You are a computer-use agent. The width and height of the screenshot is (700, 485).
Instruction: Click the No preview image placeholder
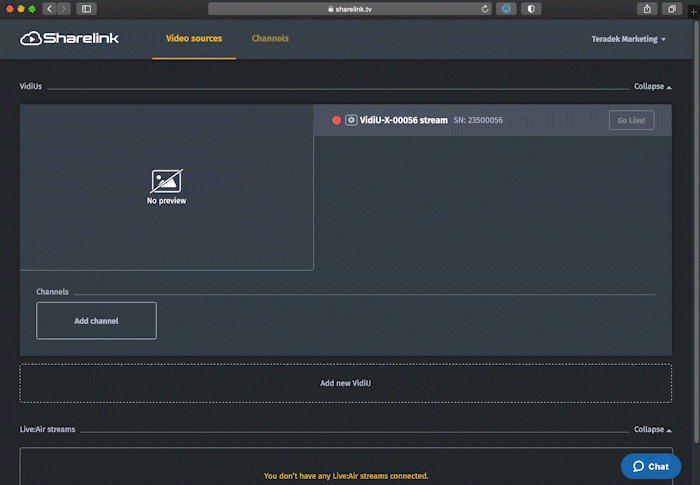click(166, 186)
